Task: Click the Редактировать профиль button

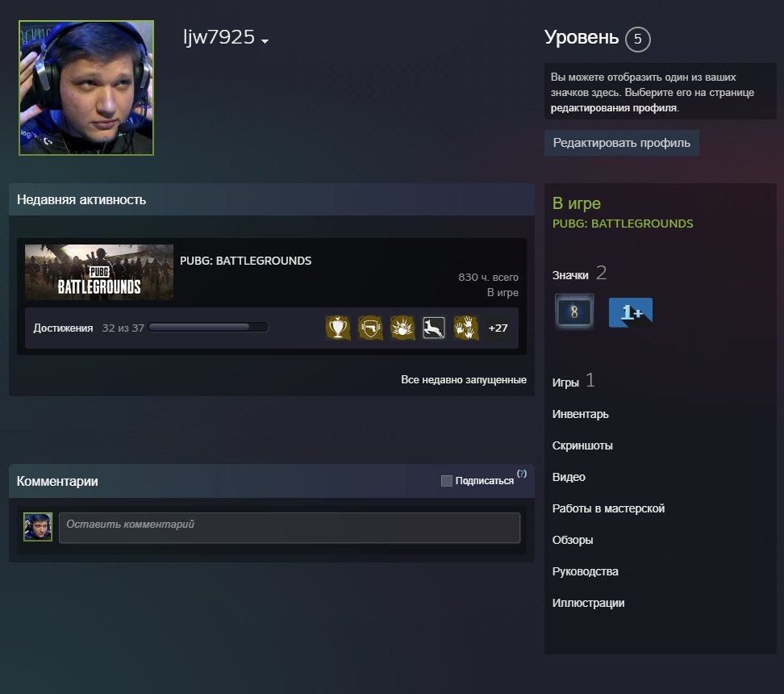Action: (x=622, y=143)
